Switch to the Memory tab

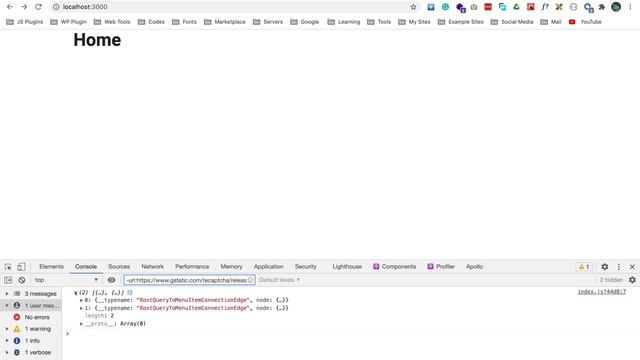[x=231, y=267]
